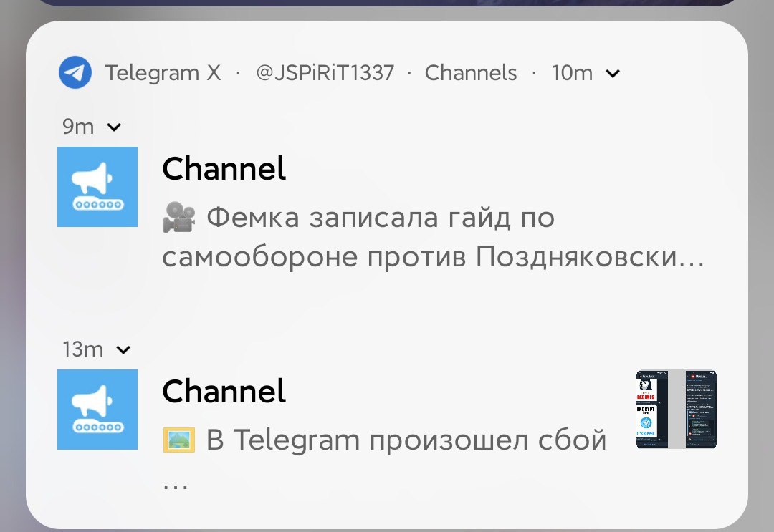Tap the @JSPiRiT1337 account label
This screenshot has height=532, width=774.
click(x=325, y=73)
